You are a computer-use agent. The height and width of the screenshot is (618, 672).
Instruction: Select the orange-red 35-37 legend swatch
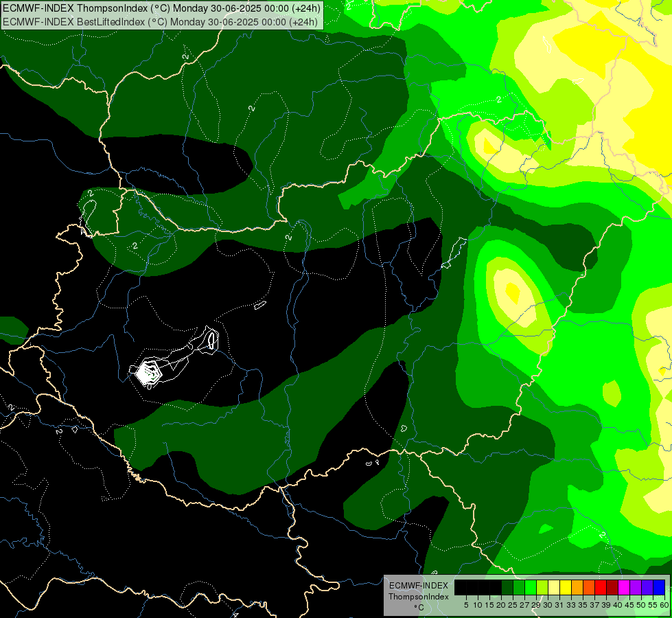point(589,587)
